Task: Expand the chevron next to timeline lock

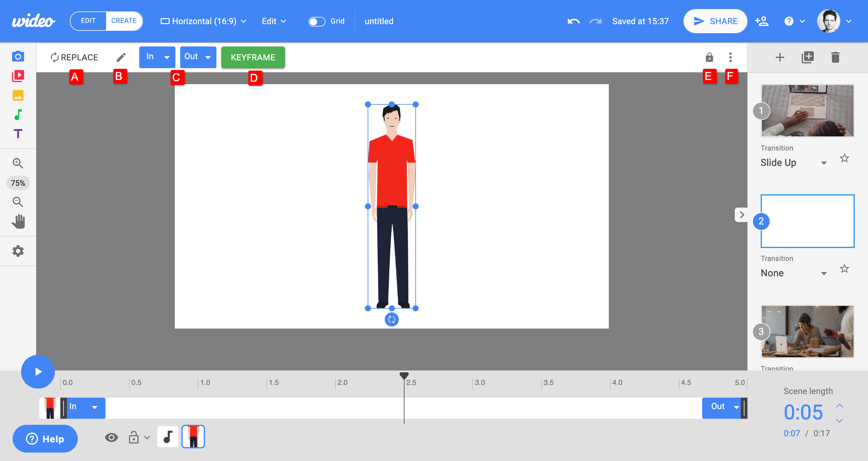Action: tap(147, 437)
